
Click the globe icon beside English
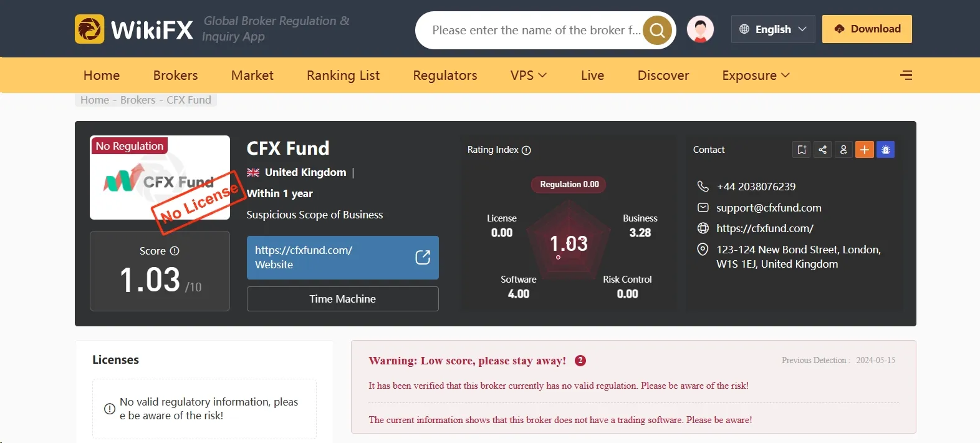(x=744, y=29)
